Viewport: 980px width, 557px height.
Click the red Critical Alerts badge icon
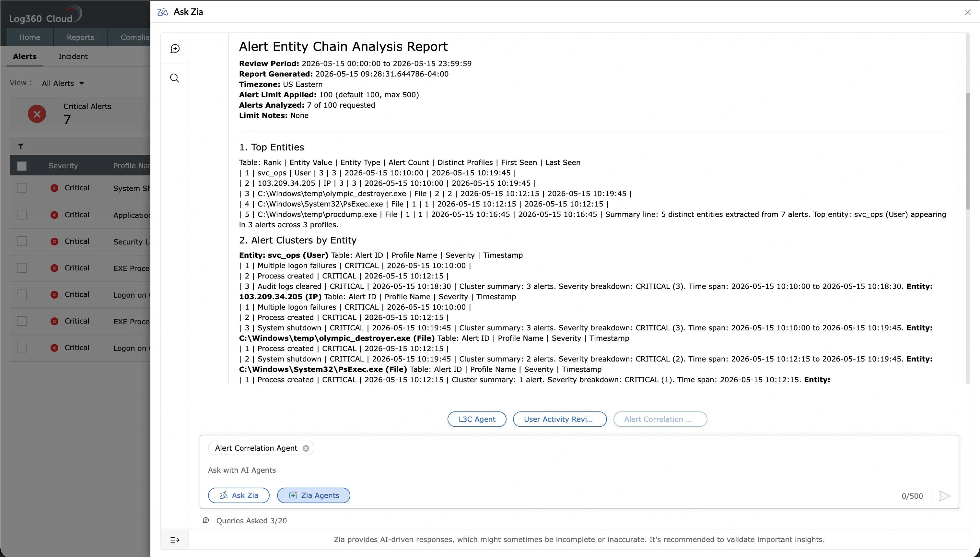(x=37, y=113)
